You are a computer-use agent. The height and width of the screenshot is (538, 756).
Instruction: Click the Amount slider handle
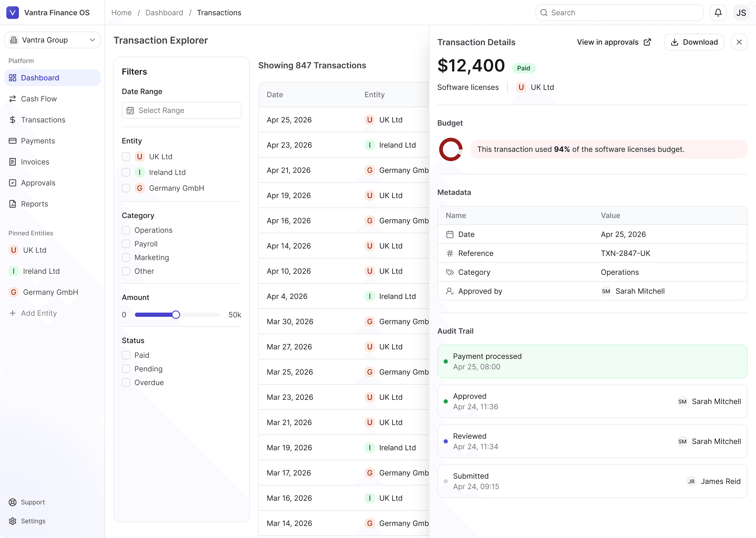176,315
